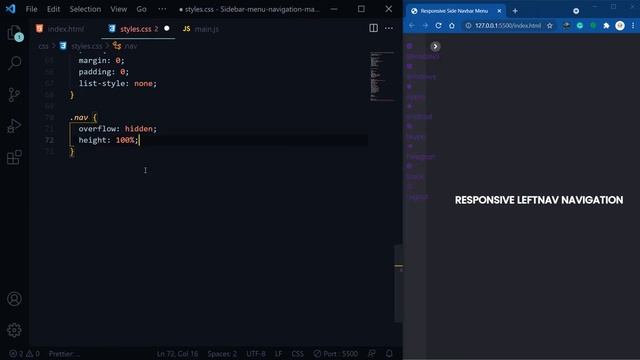Select the Responsive Side Navbar Menu Chrome tab
The height and width of the screenshot is (360, 640).
[x=454, y=11]
